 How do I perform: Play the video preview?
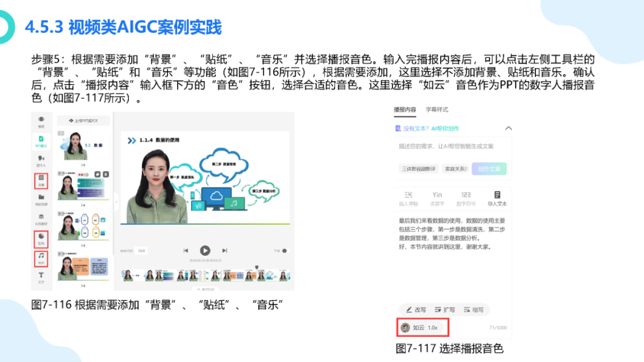(205, 250)
